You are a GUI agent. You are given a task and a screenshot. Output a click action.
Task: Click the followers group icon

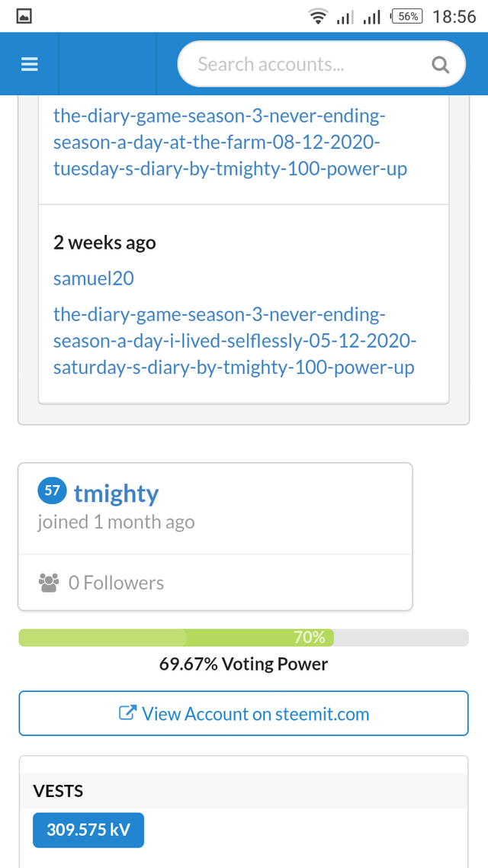[x=48, y=583]
